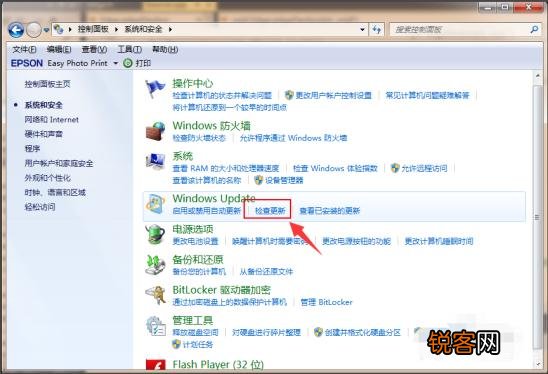Click the 备份和还原 icon
This screenshot has height=374, width=548.
[155, 265]
